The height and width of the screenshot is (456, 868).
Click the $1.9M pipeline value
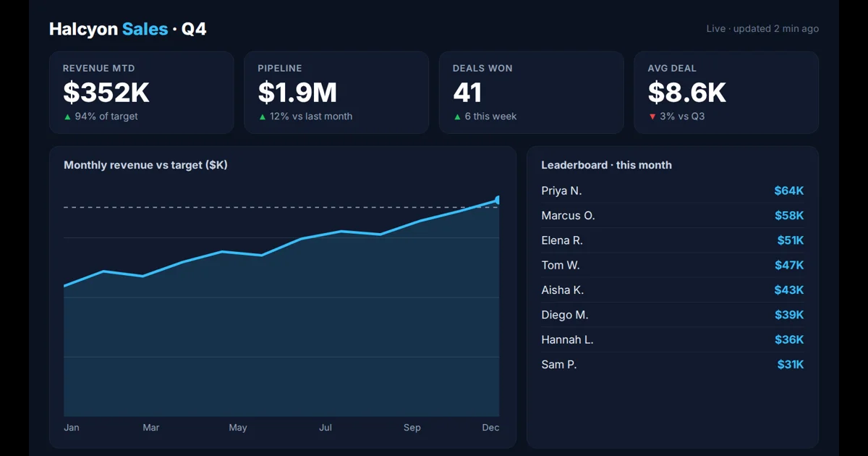tap(297, 93)
